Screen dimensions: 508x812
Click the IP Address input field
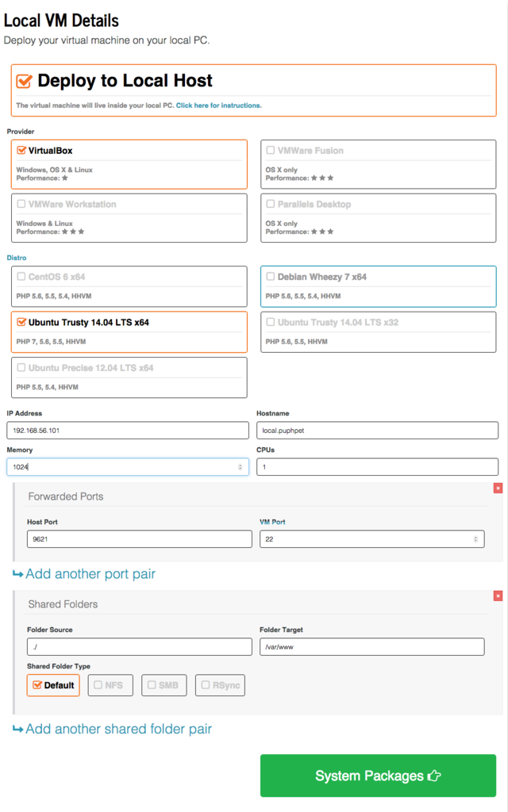point(128,431)
